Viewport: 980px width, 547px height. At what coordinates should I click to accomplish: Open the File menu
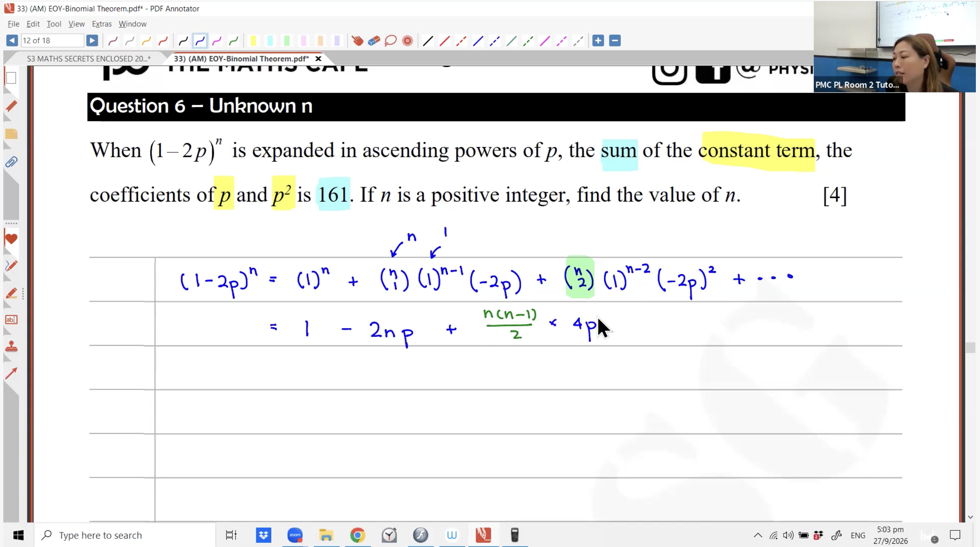[x=13, y=24]
